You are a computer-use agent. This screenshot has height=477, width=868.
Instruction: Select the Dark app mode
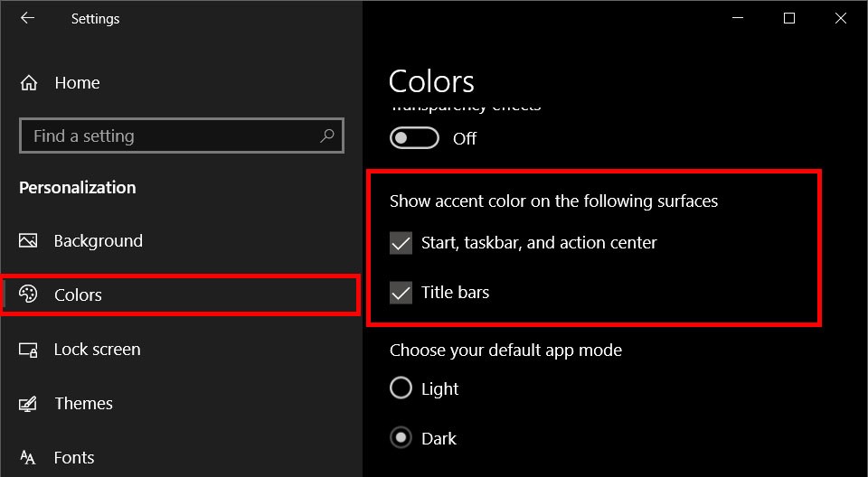click(x=401, y=438)
